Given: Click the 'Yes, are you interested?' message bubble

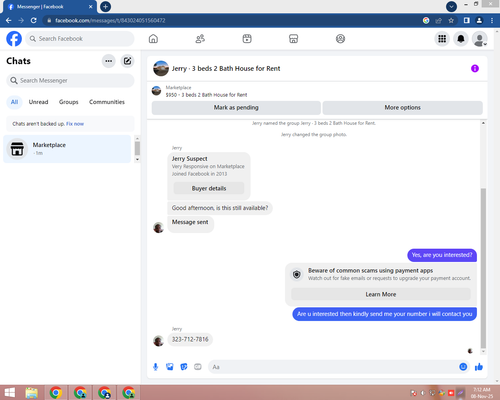Looking at the screenshot, I should click(442, 255).
